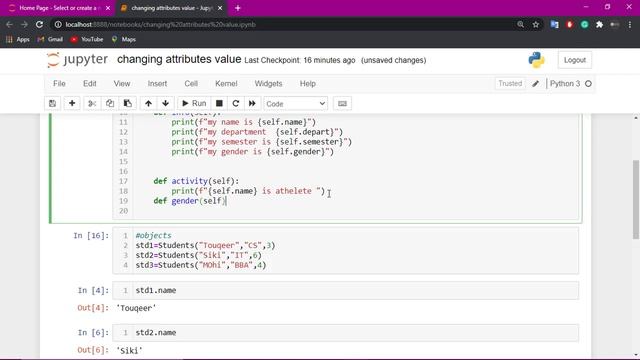Click the zoom magnifier icon in address bar

tap(520, 24)
